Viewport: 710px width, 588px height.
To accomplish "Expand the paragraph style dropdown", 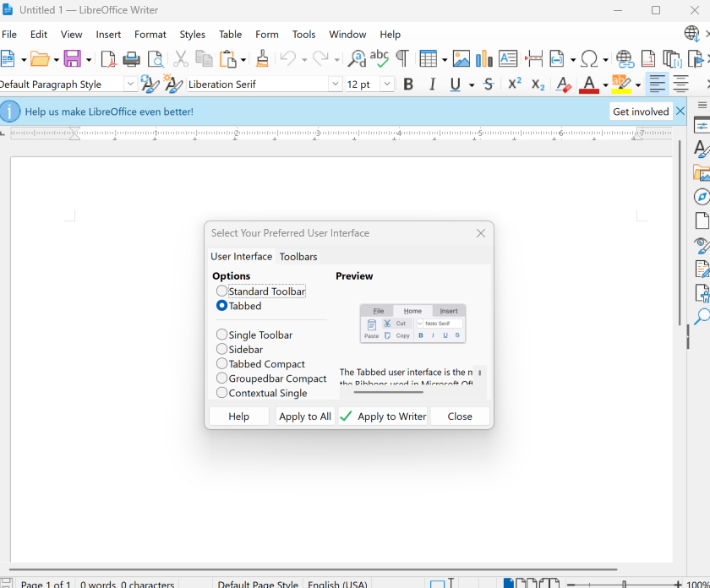I will (130, 84).
